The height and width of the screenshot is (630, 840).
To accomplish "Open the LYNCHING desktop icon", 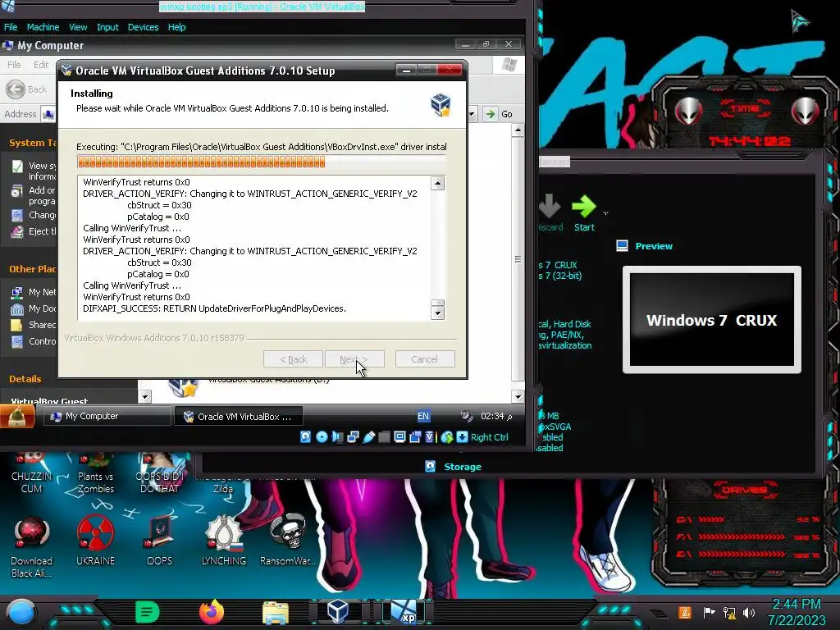I will coord(224,541).
